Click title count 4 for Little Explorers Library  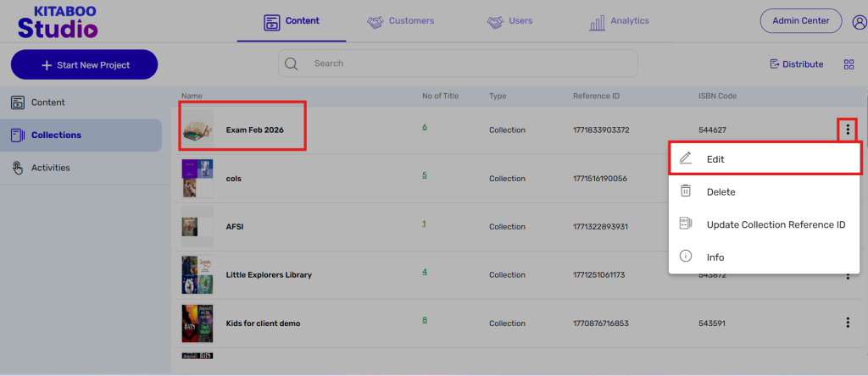425,272
